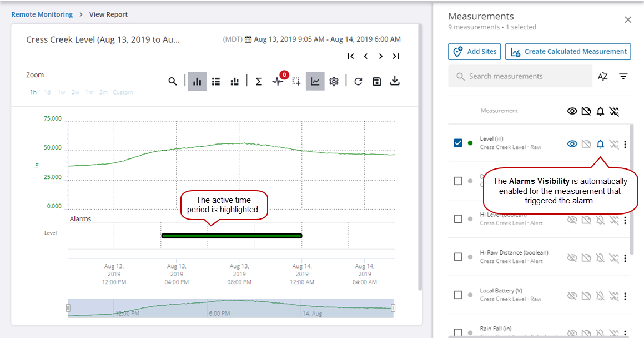
Task: Open the sigma statistics tool
Action: 259,82
